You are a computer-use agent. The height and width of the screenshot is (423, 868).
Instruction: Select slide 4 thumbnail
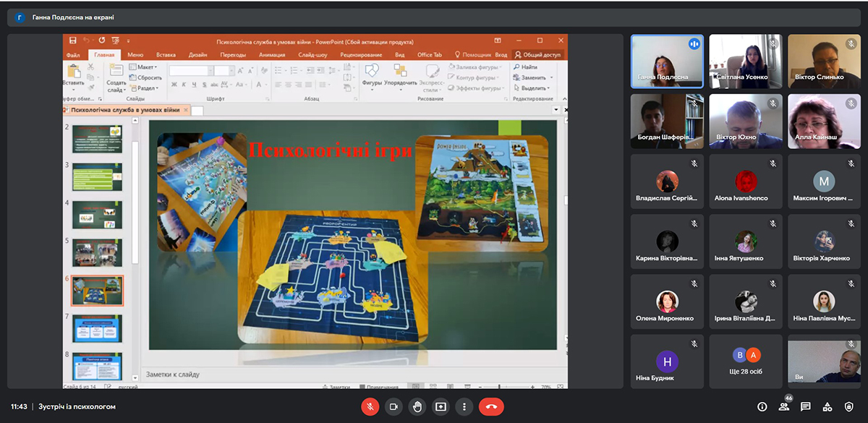coord(97,215)
